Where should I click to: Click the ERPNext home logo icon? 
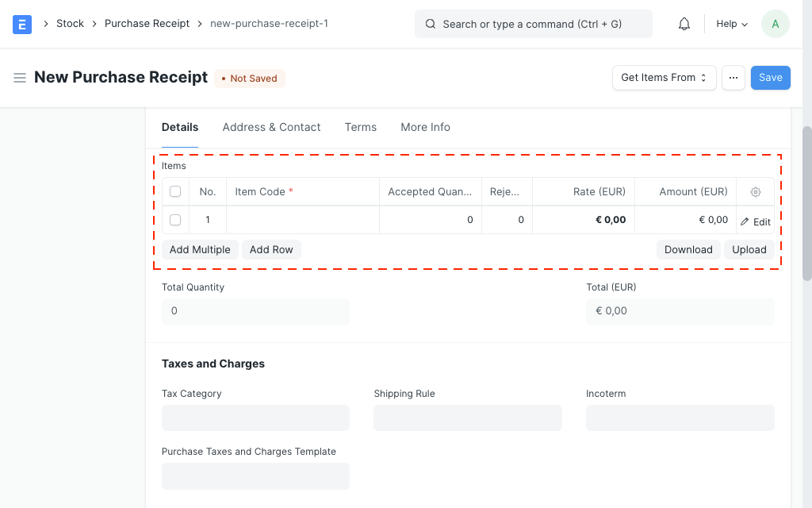coord(22,24)
